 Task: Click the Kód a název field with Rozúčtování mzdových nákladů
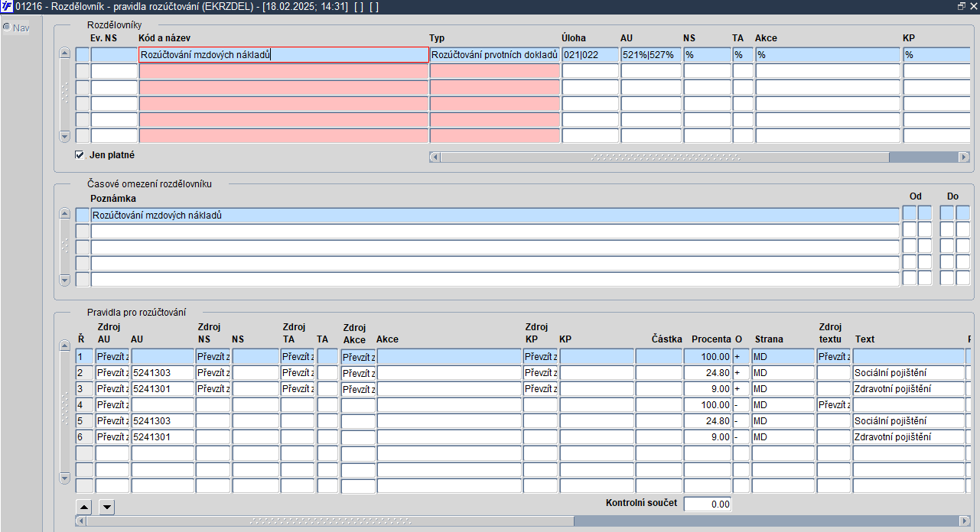pyautogui.click(x=284, y=55)
